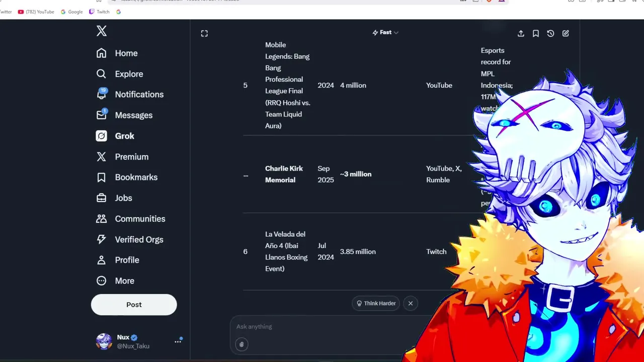Viewport: 644px width, 362px height.
Task: Open the Twitch browser bookmark
Action: click(x=99, y=12)
